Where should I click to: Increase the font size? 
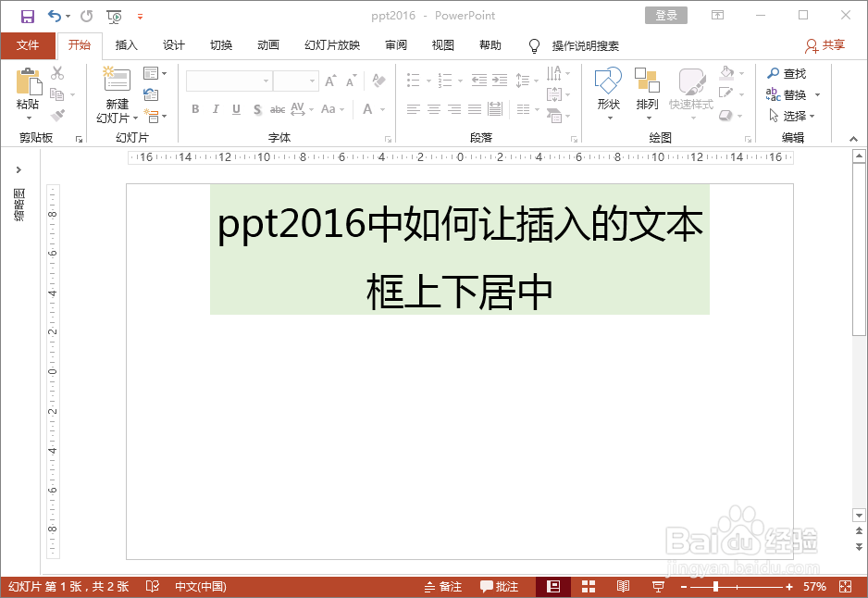click(x=330, y=81)
